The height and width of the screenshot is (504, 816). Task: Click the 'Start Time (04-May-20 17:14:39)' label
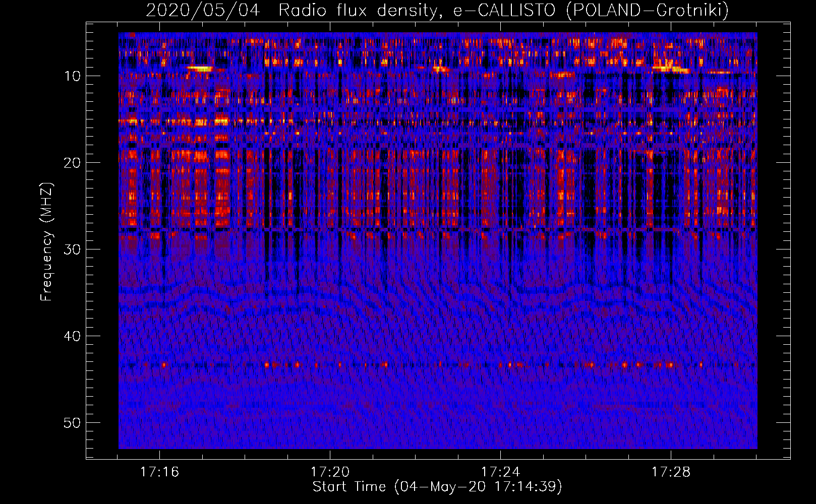437,487
